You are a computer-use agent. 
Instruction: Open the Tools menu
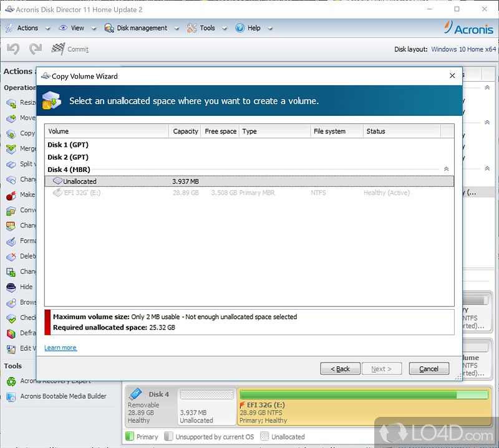pos(208,28)
